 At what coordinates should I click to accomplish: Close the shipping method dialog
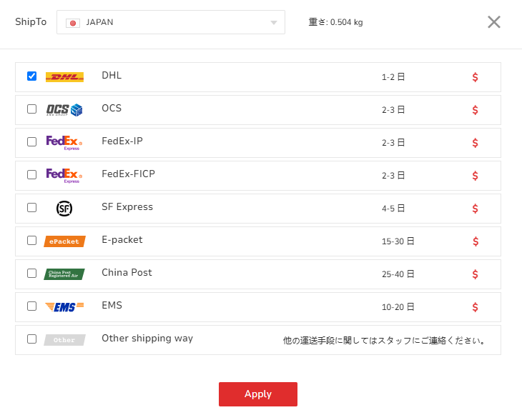click(x=494, y=22)
